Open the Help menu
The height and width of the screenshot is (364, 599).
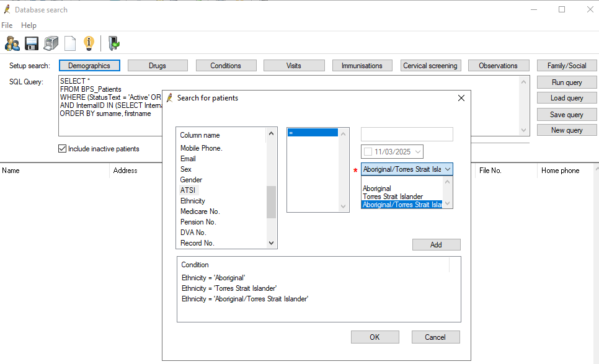click(x=29, y=25)
